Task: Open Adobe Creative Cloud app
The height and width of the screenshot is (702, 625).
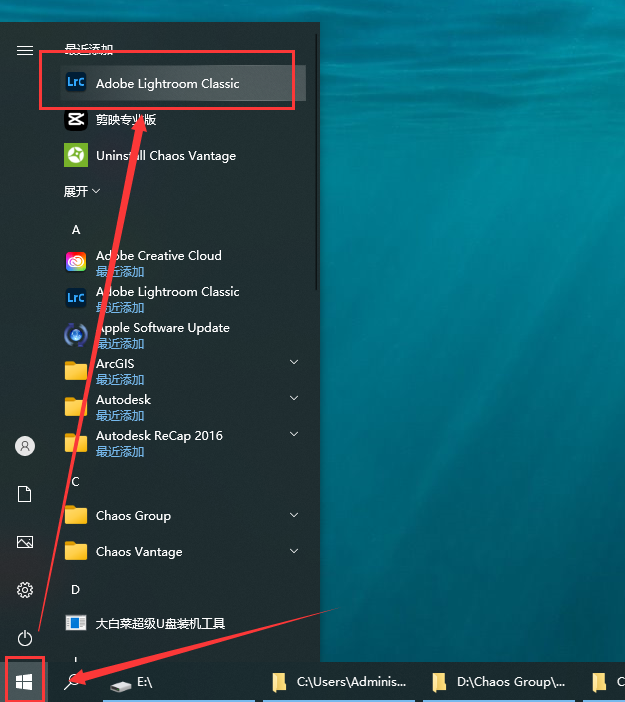Action: coord(183,263)
